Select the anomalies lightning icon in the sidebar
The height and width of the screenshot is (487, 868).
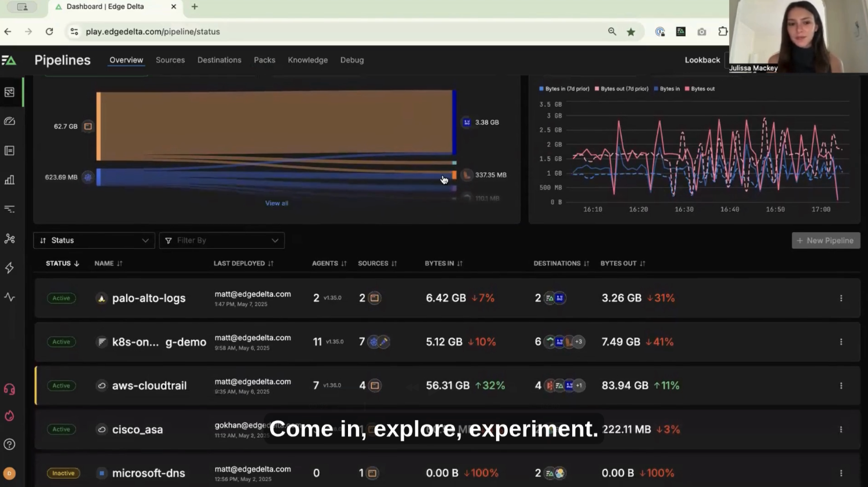[x=9, y=268]
